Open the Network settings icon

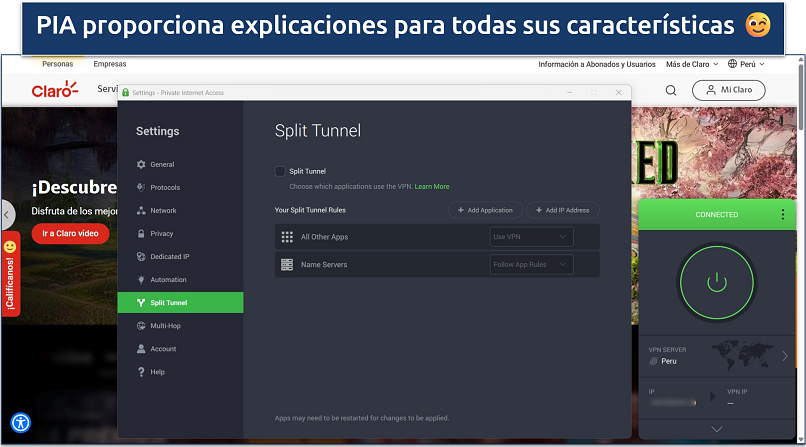141,211
